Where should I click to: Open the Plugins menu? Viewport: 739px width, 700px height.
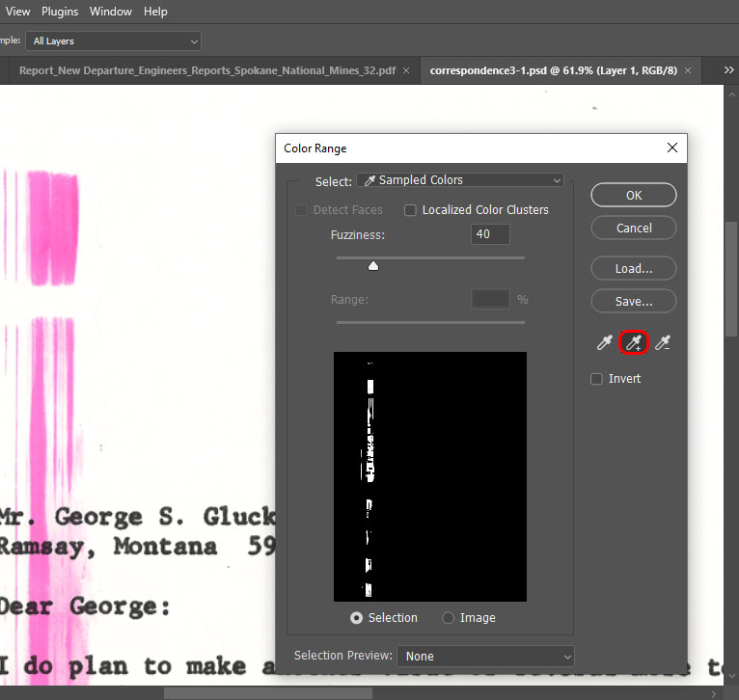(x=59, y=12)
